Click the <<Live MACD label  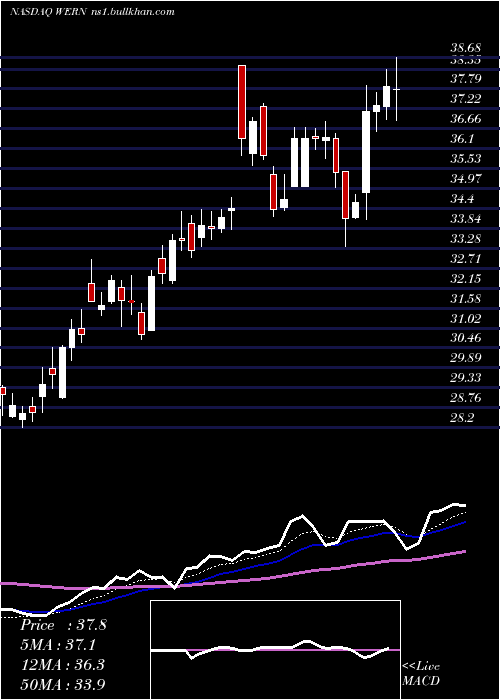421,674
